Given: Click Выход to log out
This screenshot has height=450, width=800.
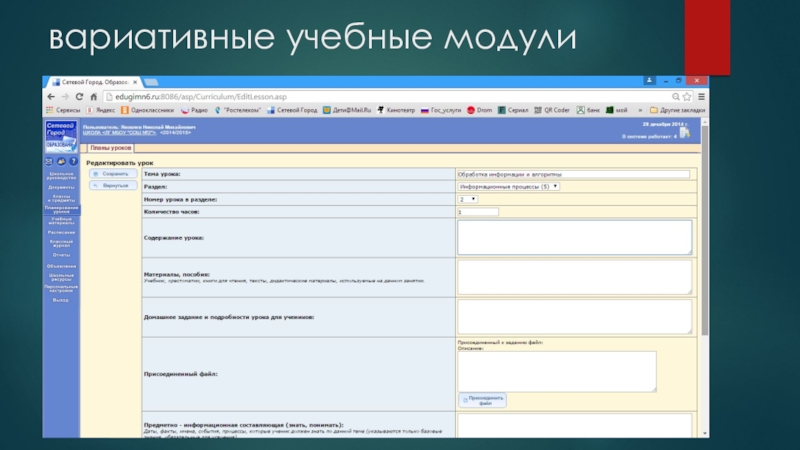Looking at the screenshot, I should [61, 300].
